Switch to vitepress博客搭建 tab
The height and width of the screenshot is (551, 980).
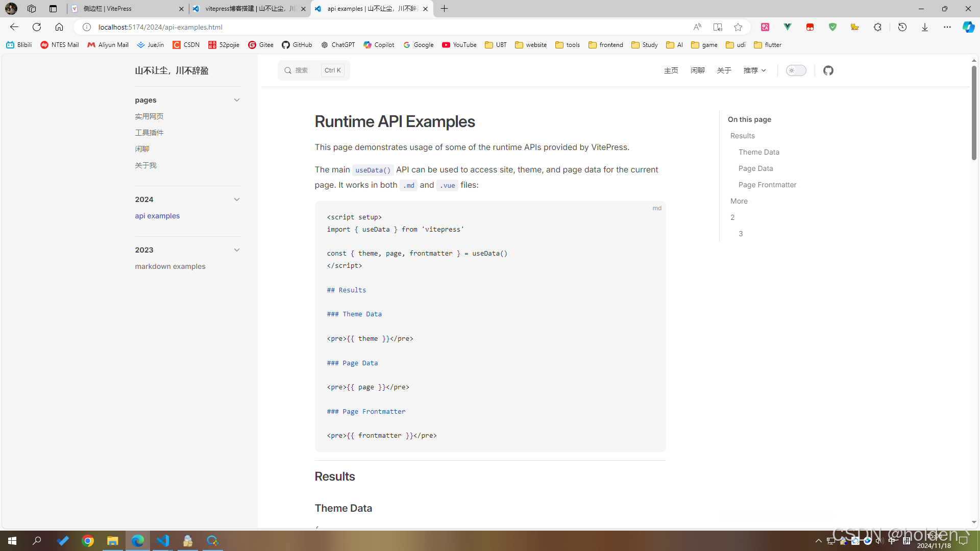(250, 9)
